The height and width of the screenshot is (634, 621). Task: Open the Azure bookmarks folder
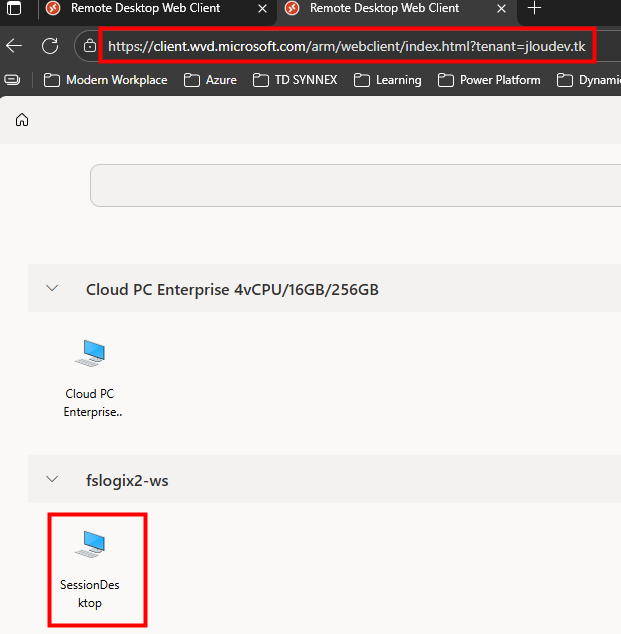(x=210, y=80)
